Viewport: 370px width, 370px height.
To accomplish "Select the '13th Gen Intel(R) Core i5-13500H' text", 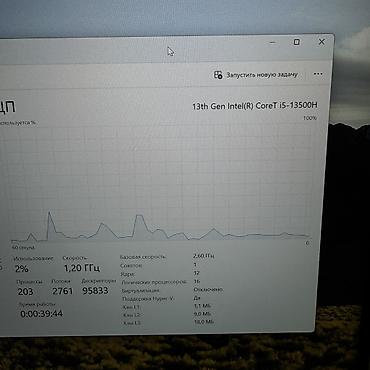I will 255,106.
